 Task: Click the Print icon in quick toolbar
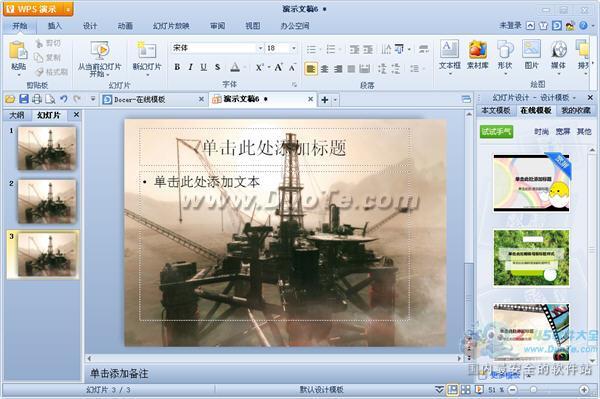(37, 99)
